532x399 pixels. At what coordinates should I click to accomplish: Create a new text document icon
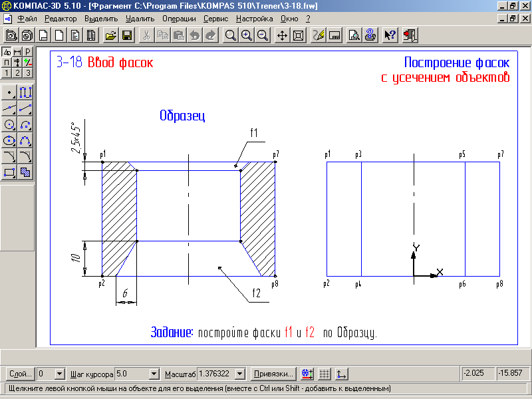tap(75, 35)
